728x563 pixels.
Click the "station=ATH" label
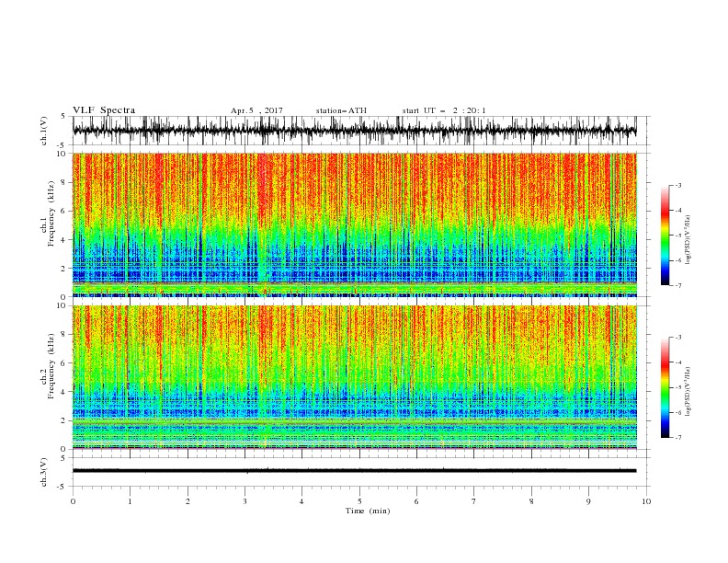[x=341, y=110]
